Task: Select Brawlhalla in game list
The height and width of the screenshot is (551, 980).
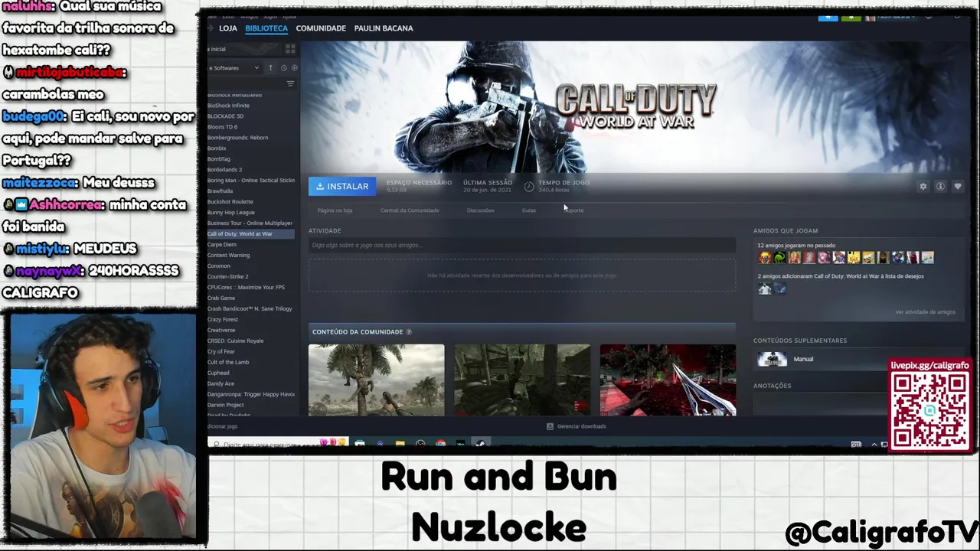Action: (x=220, y=191)
